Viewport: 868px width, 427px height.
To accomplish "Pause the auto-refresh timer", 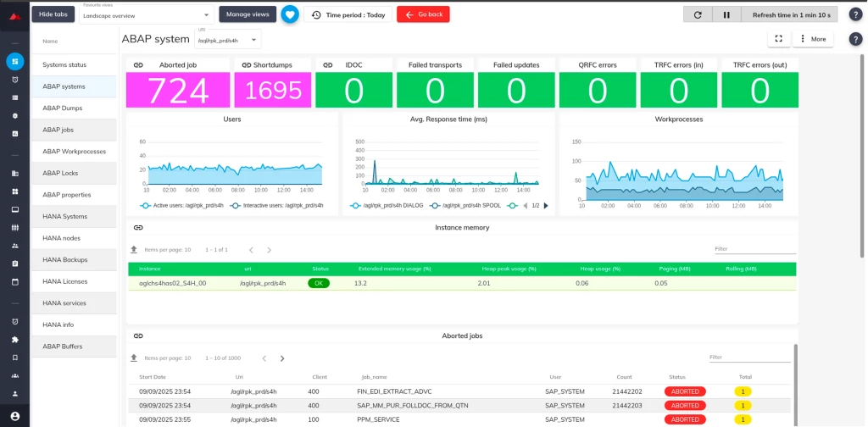I will (726, 14).
